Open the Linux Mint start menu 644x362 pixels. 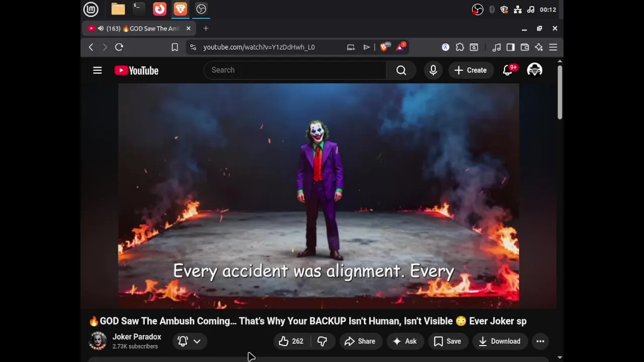(91, 9)
